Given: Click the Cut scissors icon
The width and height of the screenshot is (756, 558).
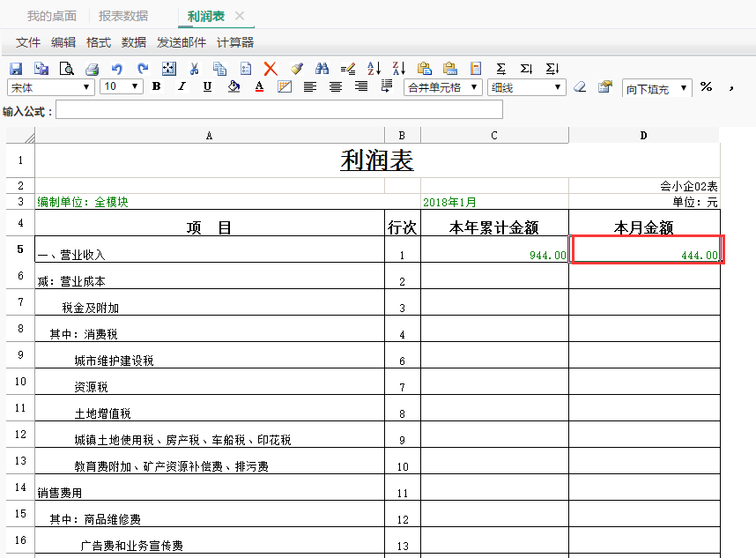Looking at the screenshot, I should point(195,69).
